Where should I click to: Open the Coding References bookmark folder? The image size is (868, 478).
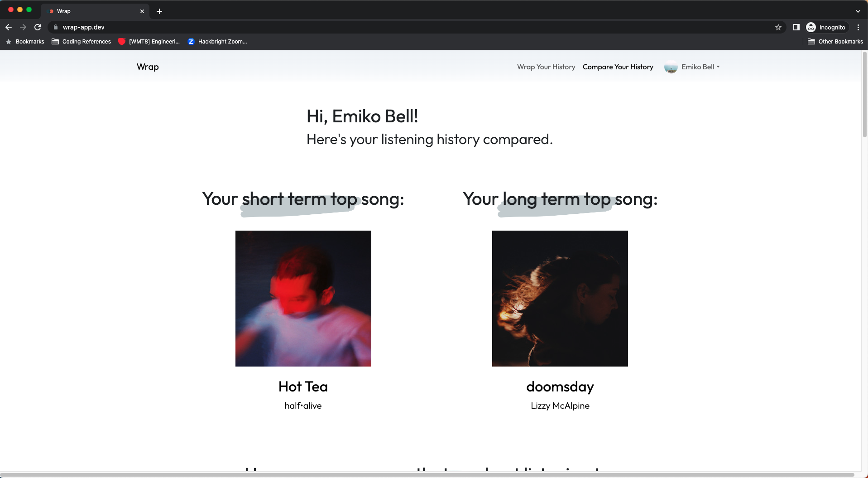click(82, 42)
